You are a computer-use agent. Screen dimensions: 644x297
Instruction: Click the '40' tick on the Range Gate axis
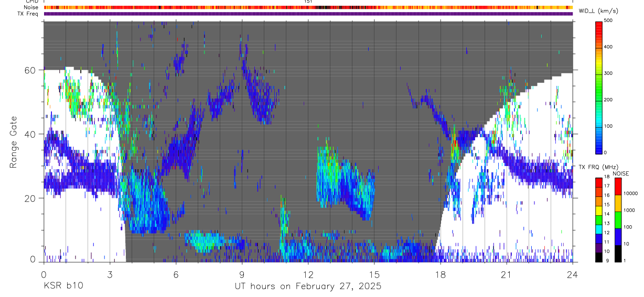click(30, 134)
